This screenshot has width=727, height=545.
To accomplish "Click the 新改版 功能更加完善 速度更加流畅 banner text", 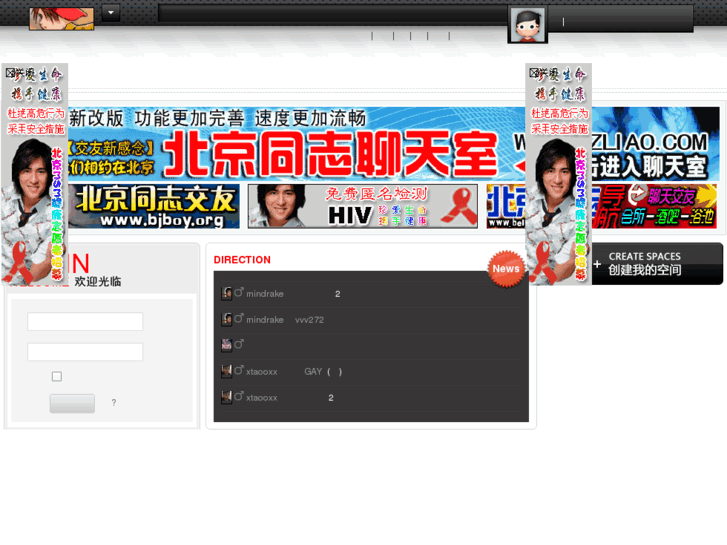I will point(217,119).
